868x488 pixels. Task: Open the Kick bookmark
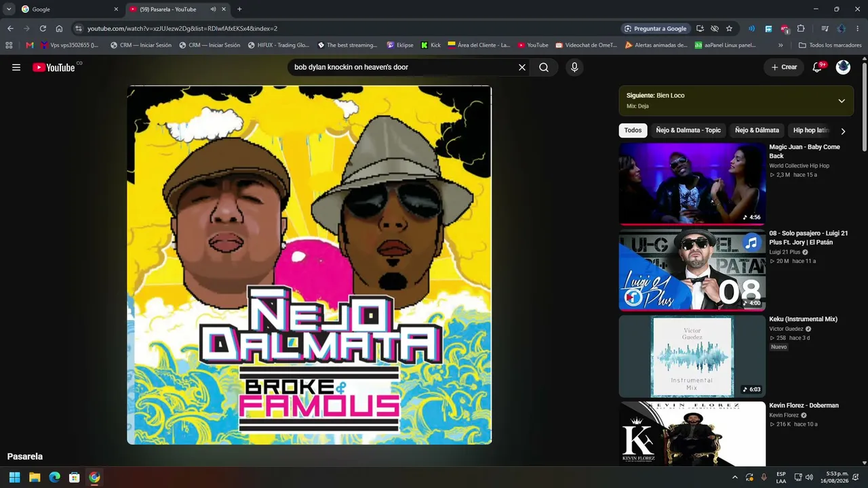tap(431, 45)
